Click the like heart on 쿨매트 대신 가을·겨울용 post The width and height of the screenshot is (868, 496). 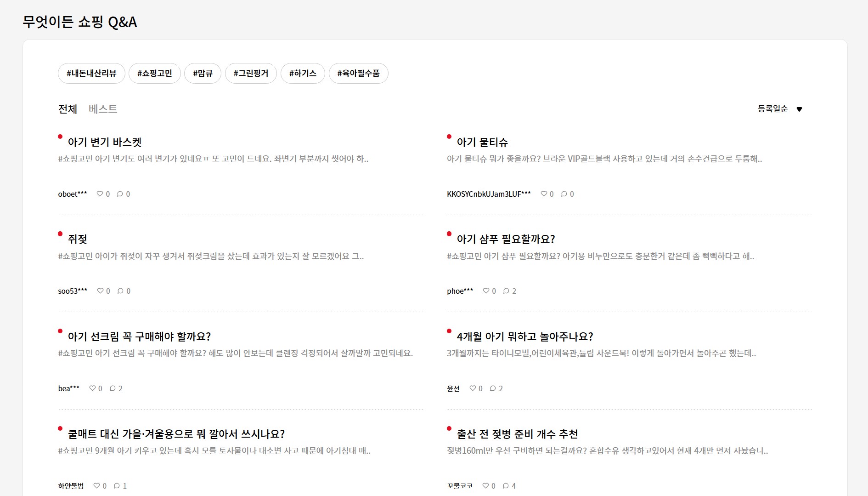(x=97, y=485)
